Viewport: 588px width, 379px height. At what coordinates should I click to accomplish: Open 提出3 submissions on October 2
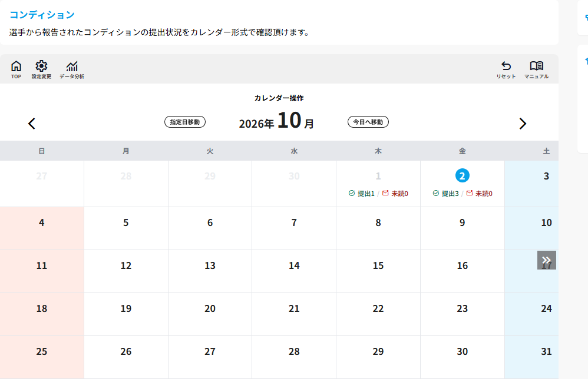pos(446,194)
